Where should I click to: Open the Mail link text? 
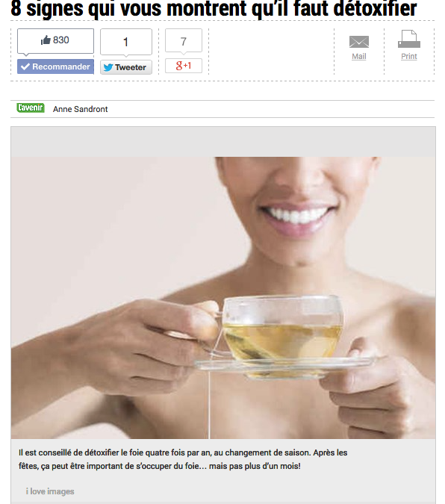(x=359, y=56)
